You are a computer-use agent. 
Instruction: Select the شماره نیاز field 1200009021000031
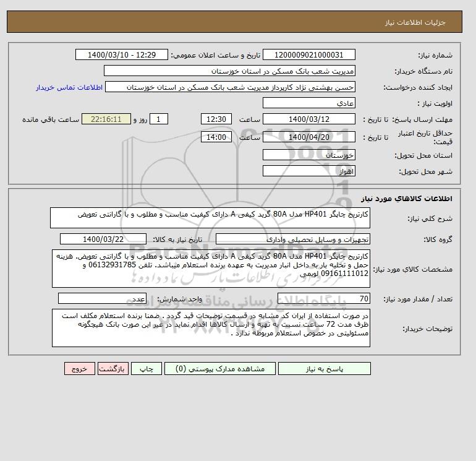click(308, 55)
